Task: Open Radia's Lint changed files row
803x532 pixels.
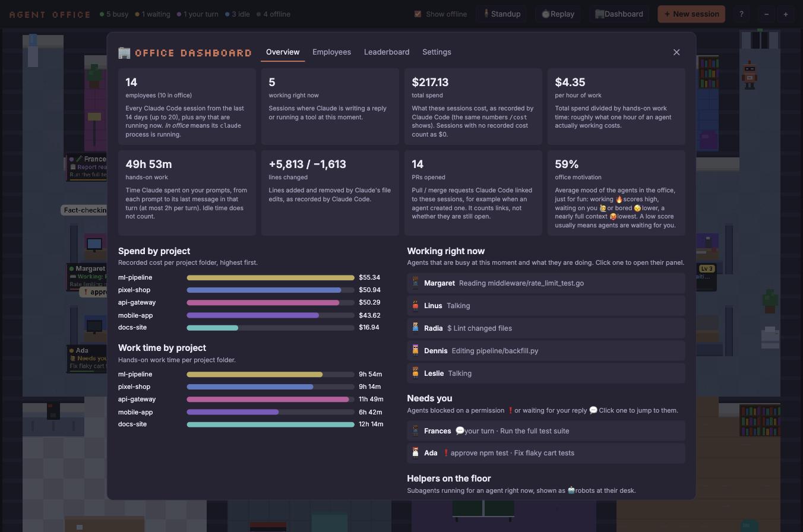Action: (546, 328)
